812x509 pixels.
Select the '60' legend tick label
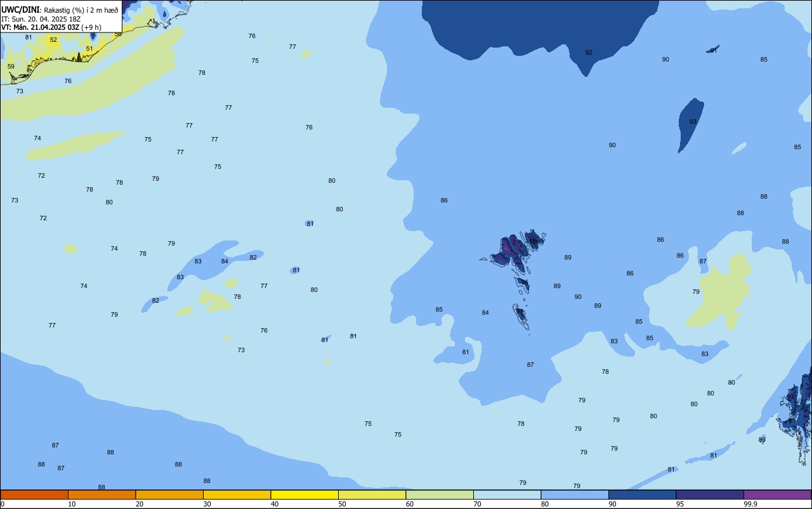(410, 504)
